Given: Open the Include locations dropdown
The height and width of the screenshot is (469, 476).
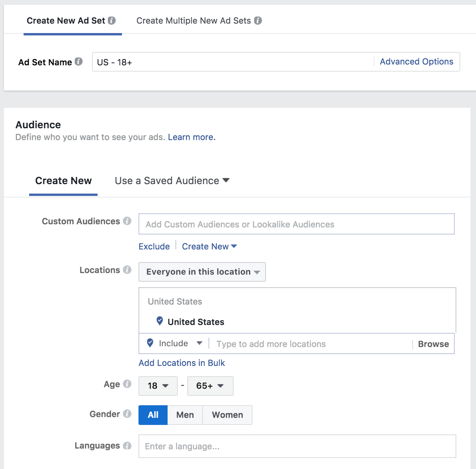Looking at the screenshot, I should pyautogui.click(x=175, y=343).
